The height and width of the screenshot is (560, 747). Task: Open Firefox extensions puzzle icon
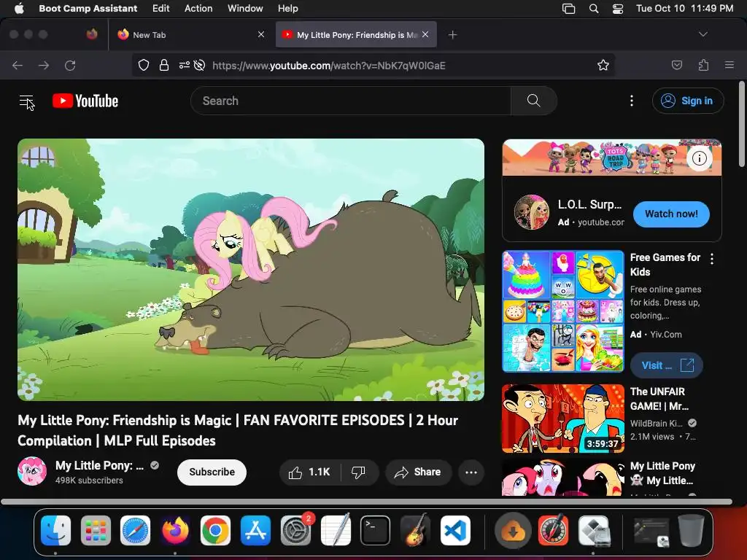point(703,65)
